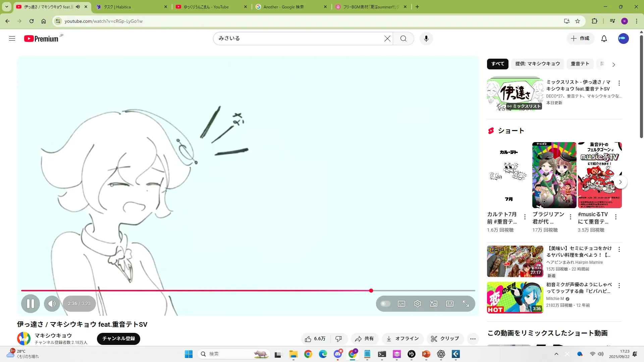The height and width of the screenshot is (362, 644).
Task: Click the voice search microphone icon
Action: tap(426, 39)
